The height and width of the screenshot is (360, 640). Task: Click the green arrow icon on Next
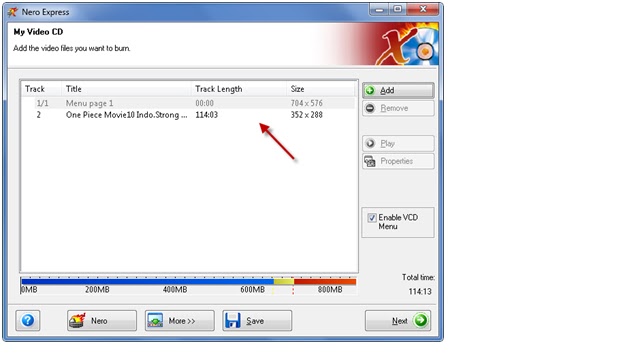(421, 320)
